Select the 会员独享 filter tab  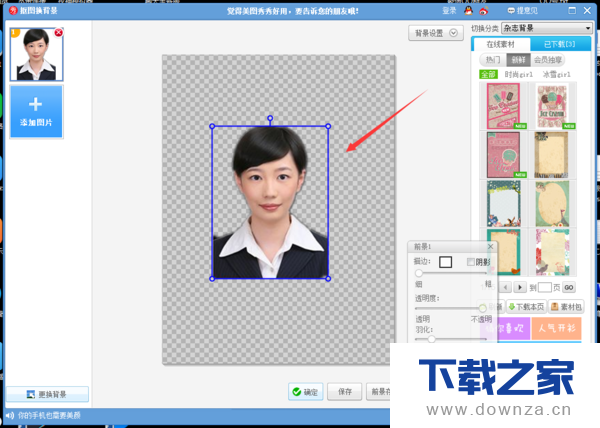click(548, 60)
